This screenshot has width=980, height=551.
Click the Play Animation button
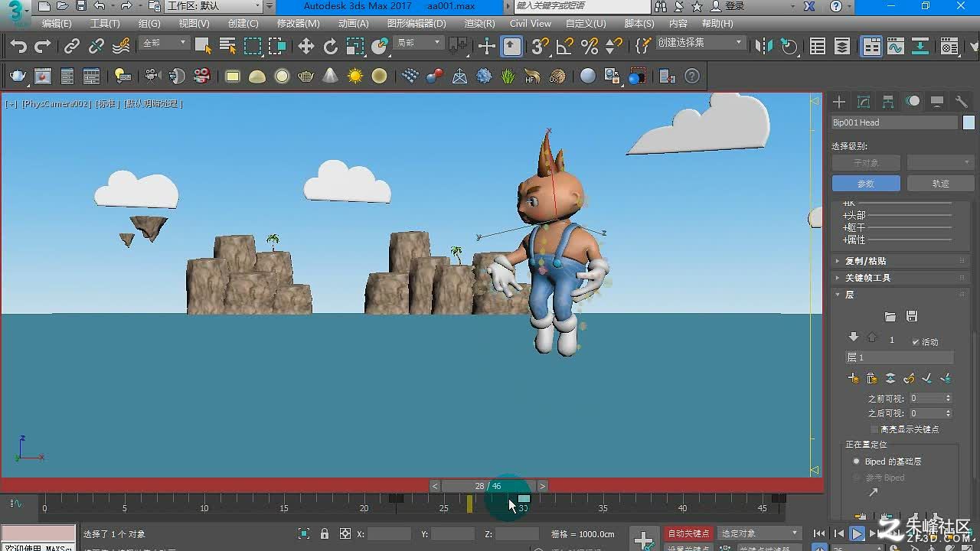click(x=857, y=533)
